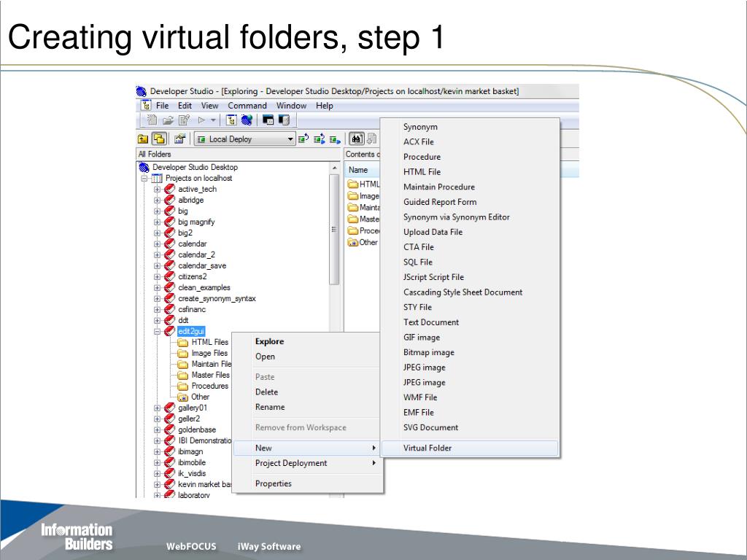Image resolution: width=747 pixels, height=560 pixels.
Task: Click the Edit properties toolbar icon
Action: click(184, 120)
